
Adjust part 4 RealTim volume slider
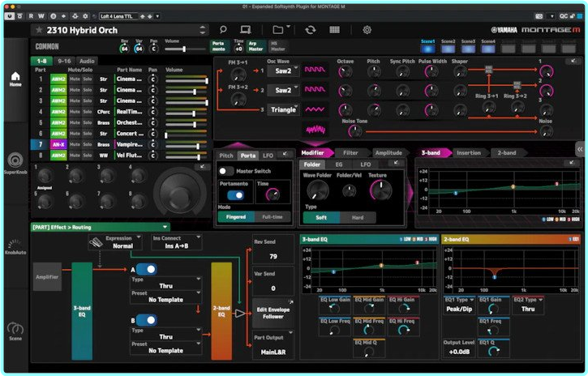click(187, 113)
